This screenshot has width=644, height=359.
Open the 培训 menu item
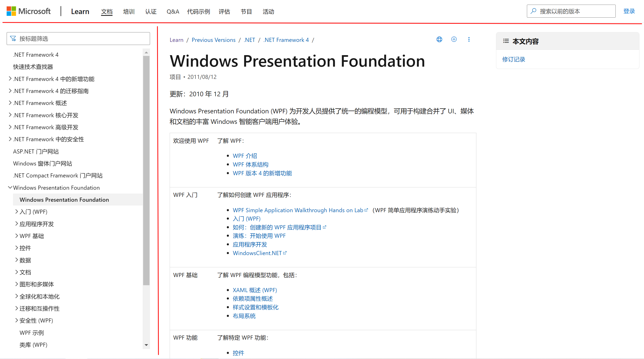click(x=129, y=11)
